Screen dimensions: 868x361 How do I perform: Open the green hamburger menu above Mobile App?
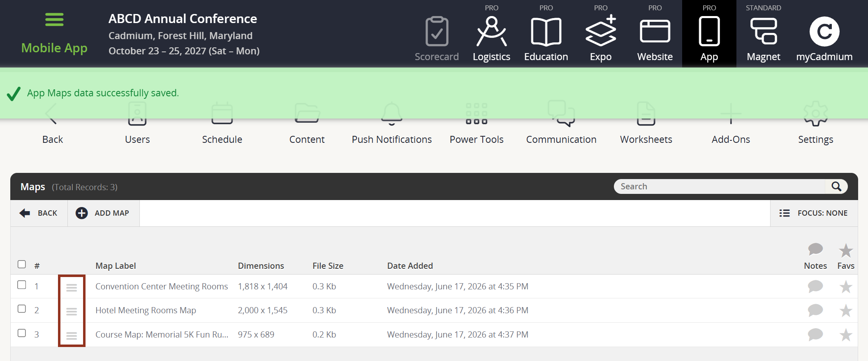pyautogui.click(x=54, y=19)
